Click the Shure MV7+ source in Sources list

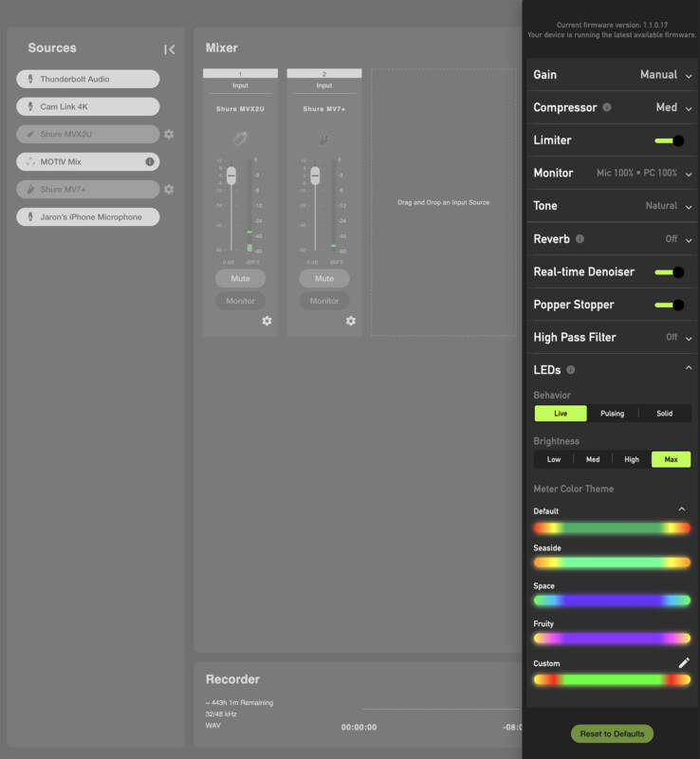87,189
